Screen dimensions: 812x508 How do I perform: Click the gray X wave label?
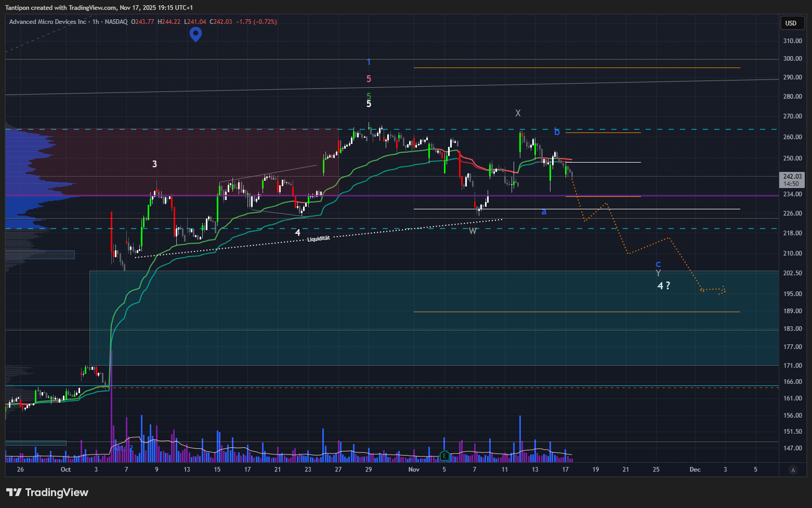coord(518,113)
